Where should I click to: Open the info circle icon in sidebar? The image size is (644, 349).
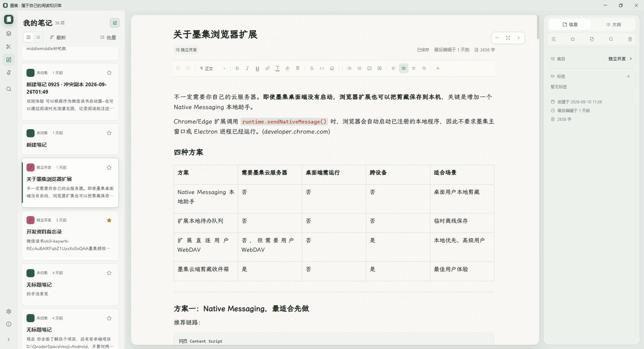(x=8, y=324)
